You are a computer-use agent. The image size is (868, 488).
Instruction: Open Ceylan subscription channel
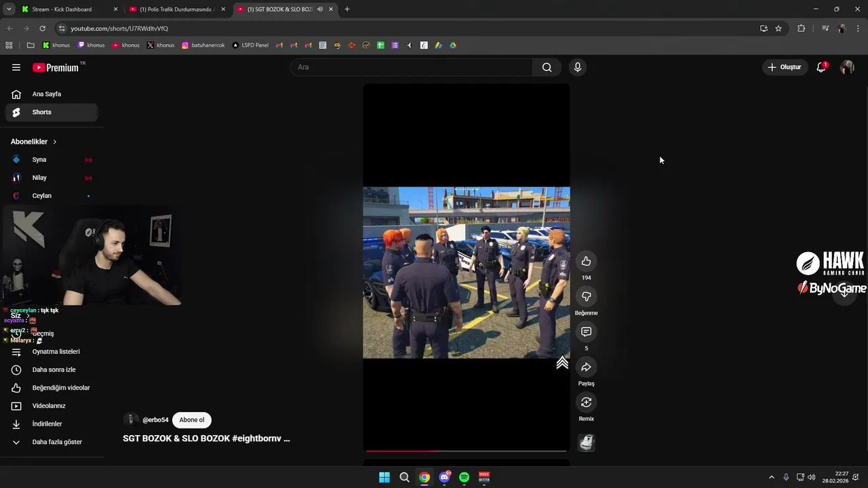click(x=52, y=196)
